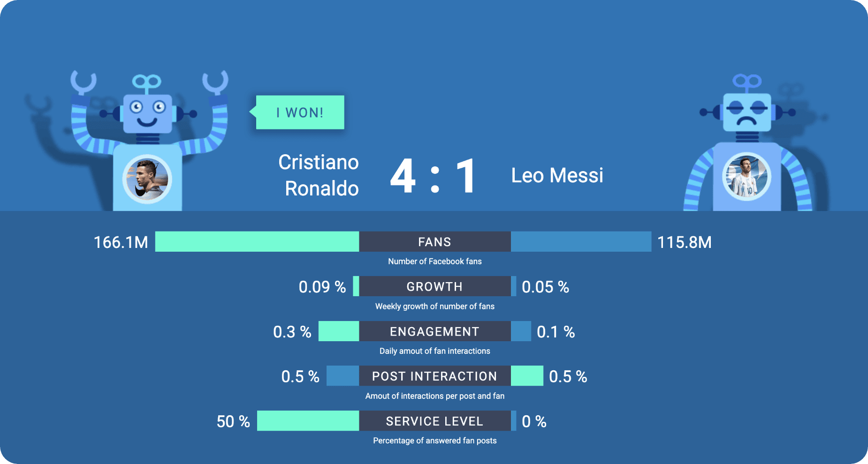Click Ronaldo's green 166.1M fans bar
Screen dimensions: 868x464
(x=257, y=242)
